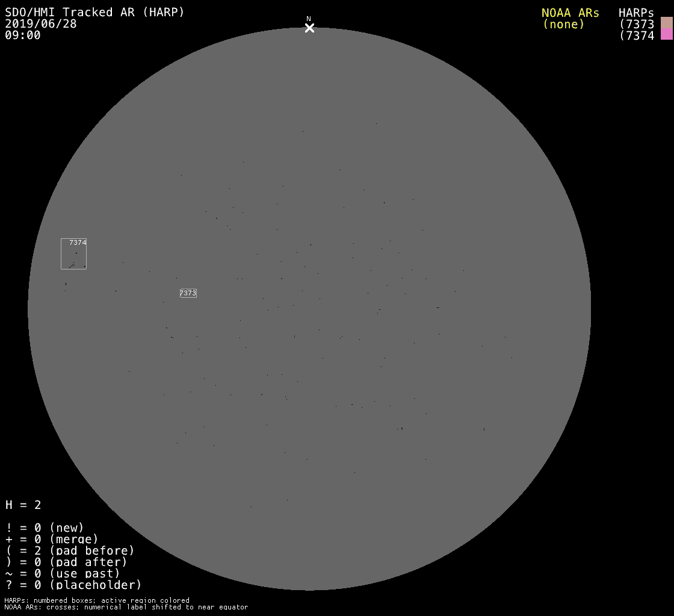Click the pink color swatch for HARP 7374
This screenshot has width=674, height=616.
point(666,34)
